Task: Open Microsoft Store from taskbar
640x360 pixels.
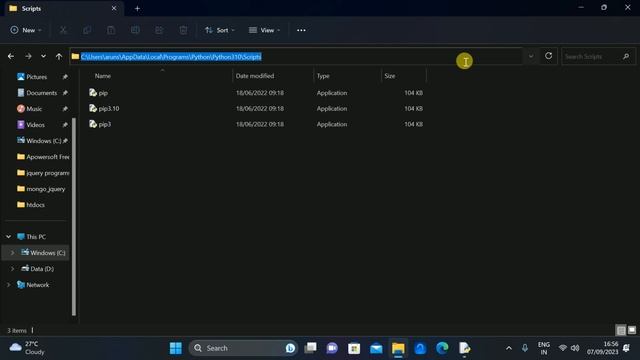Action: coord(354,348)
